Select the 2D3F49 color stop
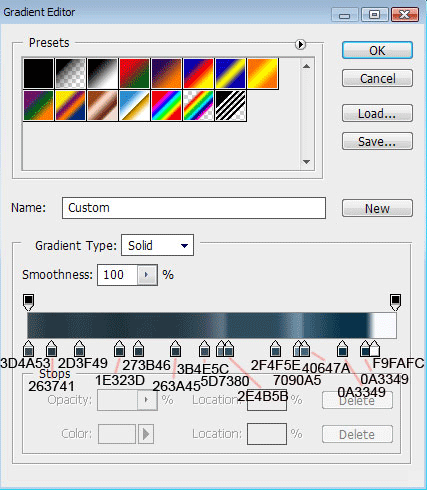The height and width of the screenshot is (490, 427). [x=79, y=349]
